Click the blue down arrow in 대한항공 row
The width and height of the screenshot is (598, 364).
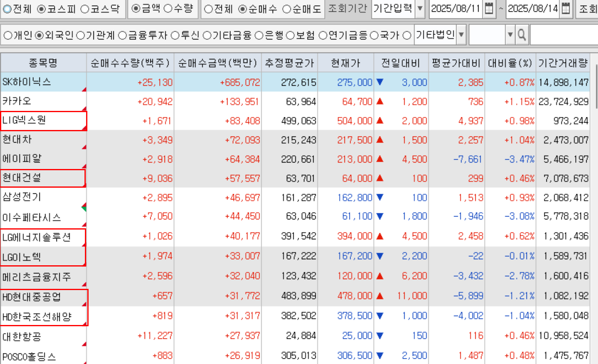point(380,336)
